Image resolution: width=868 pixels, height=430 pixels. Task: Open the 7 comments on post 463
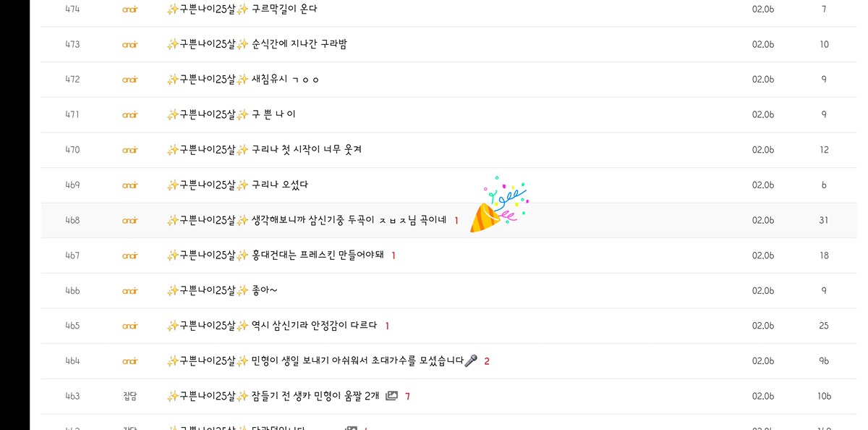[408, 397]
